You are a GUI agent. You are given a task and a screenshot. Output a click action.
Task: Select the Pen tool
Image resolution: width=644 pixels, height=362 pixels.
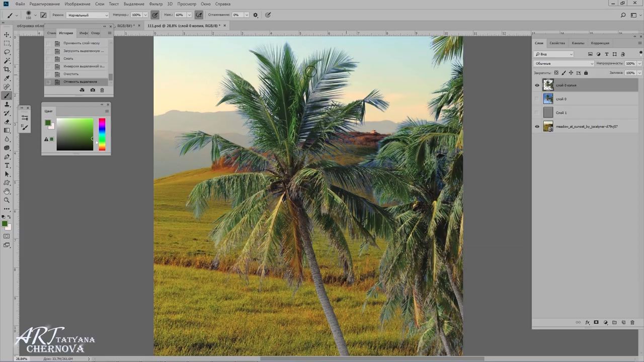coord(7,156)
